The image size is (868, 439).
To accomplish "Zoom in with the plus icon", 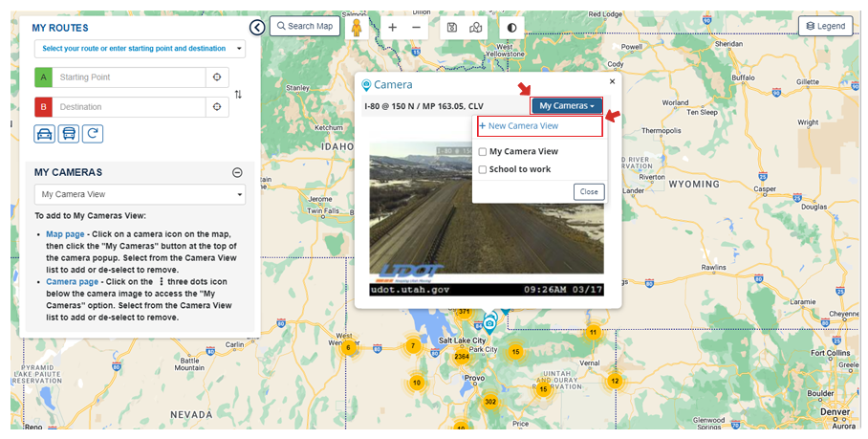I will 393,27.
